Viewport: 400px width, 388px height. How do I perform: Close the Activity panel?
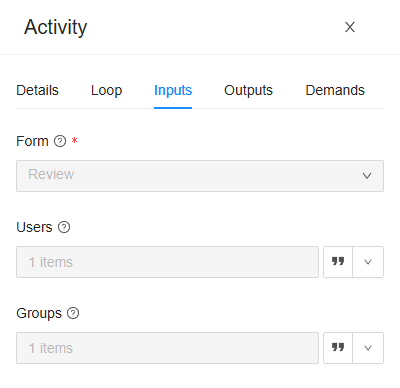(350, 27)
